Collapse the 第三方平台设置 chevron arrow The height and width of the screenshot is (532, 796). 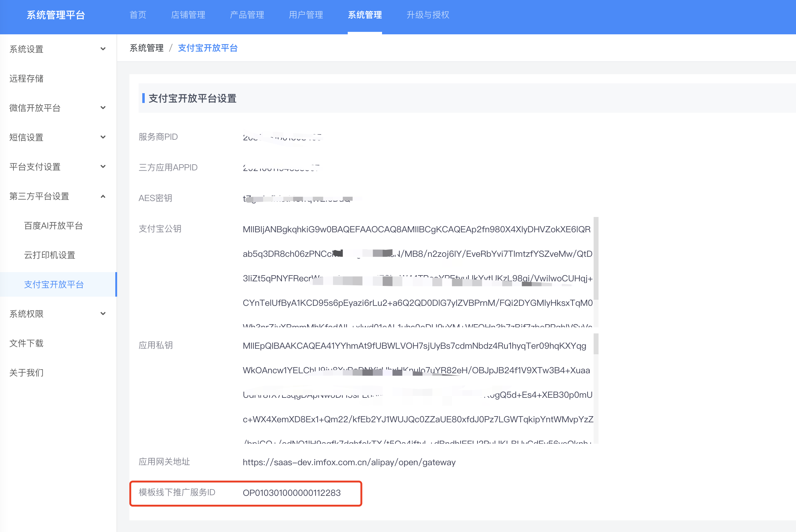click(103, 196)
